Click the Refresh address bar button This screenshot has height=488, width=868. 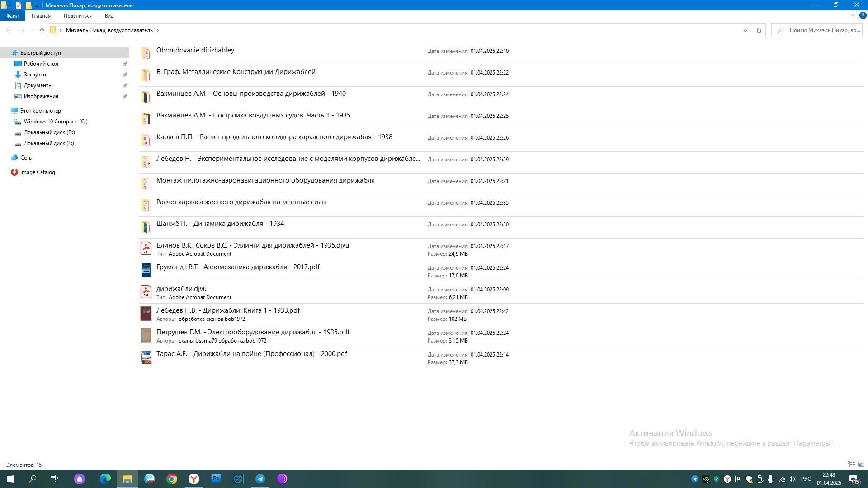(759, 30)
